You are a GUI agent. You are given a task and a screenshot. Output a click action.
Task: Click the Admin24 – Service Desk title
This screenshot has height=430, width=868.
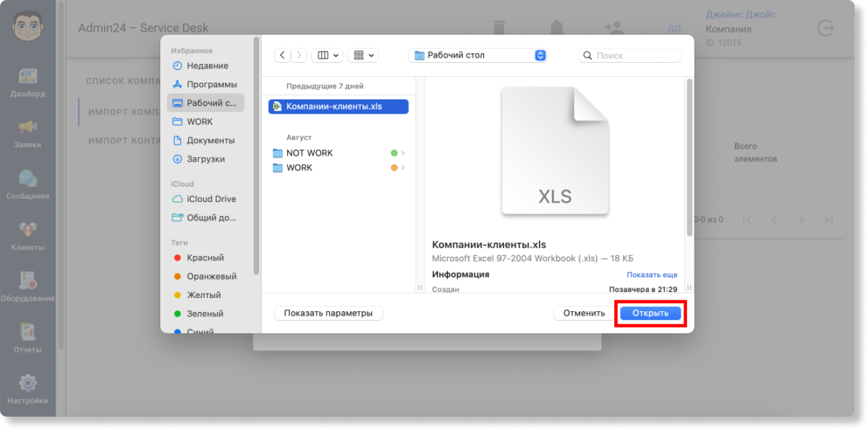(x=143, y=28)
